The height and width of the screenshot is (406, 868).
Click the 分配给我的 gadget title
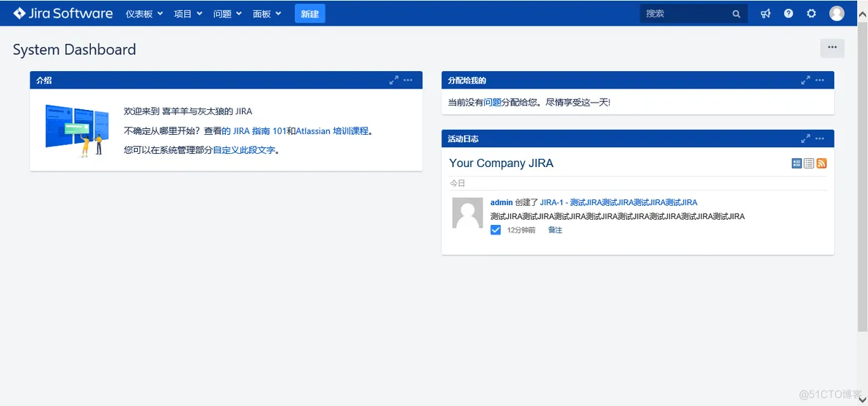(467, 80)
